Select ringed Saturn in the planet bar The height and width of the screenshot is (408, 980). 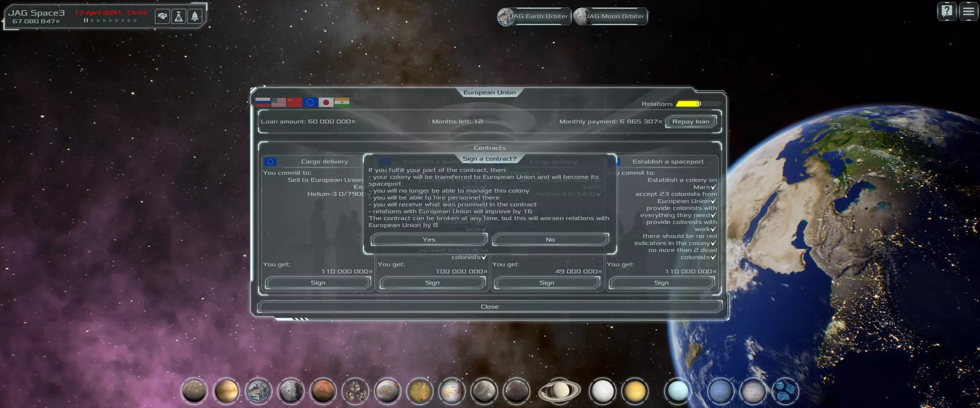(559, 391)
